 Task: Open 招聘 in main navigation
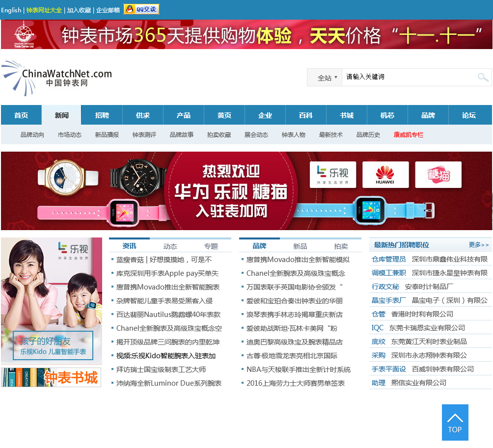102,115
